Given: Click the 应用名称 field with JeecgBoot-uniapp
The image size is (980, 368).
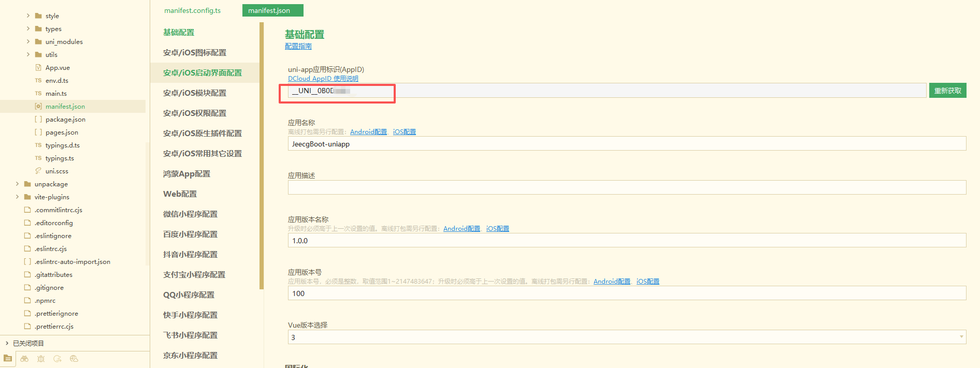Looking at the screenshot, I should click(627, 143).
